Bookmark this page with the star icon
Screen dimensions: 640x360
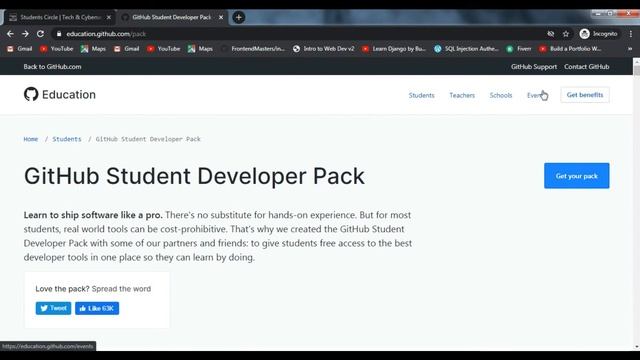tap(566, 34)
